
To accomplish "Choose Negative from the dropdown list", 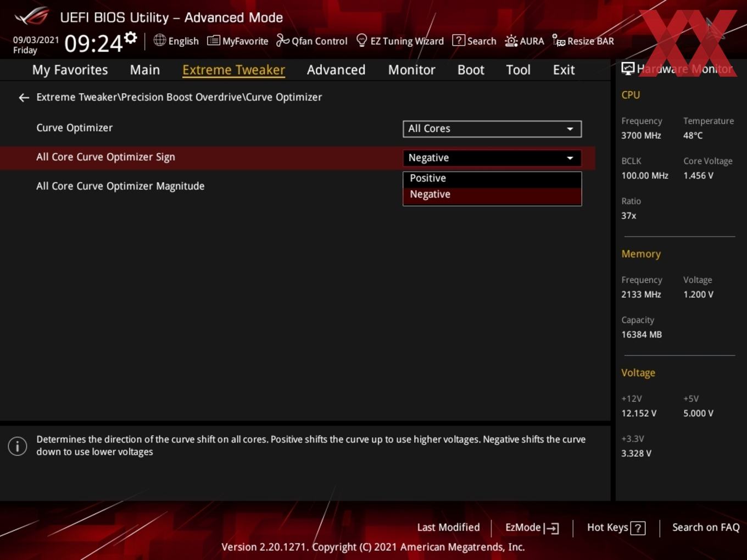I will [x=492, y=194].
